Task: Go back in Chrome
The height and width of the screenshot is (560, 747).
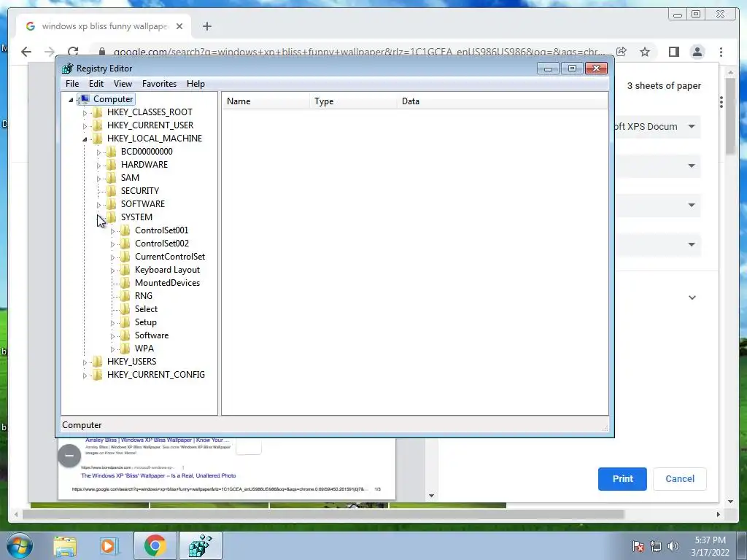Action: tap(26, 52)
